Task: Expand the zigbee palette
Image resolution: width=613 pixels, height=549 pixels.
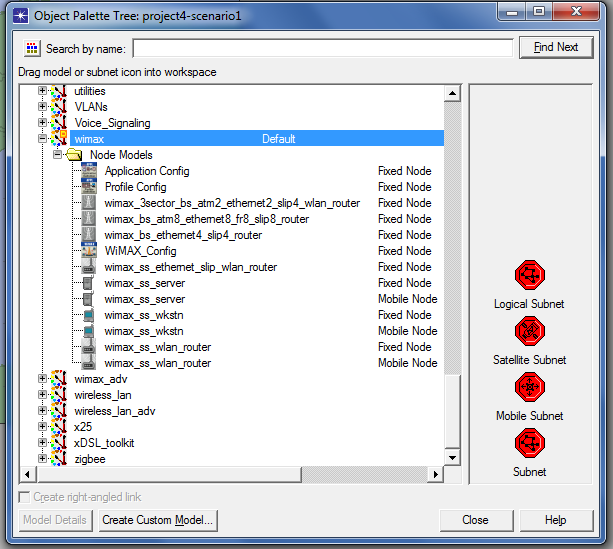Action: tap(42, 458)
